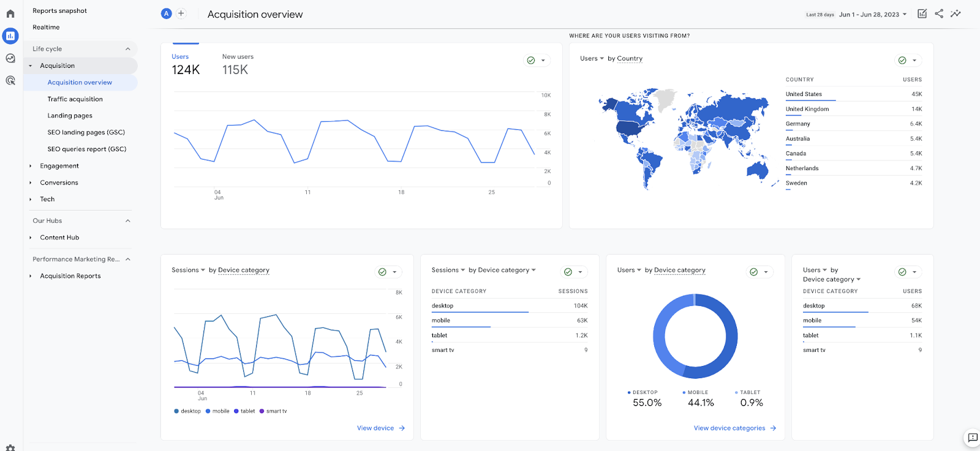Click green check on Sessions line chart card
Image resolution: width=980 pixels, height=451 pixels.
click(x=382, y=272)
